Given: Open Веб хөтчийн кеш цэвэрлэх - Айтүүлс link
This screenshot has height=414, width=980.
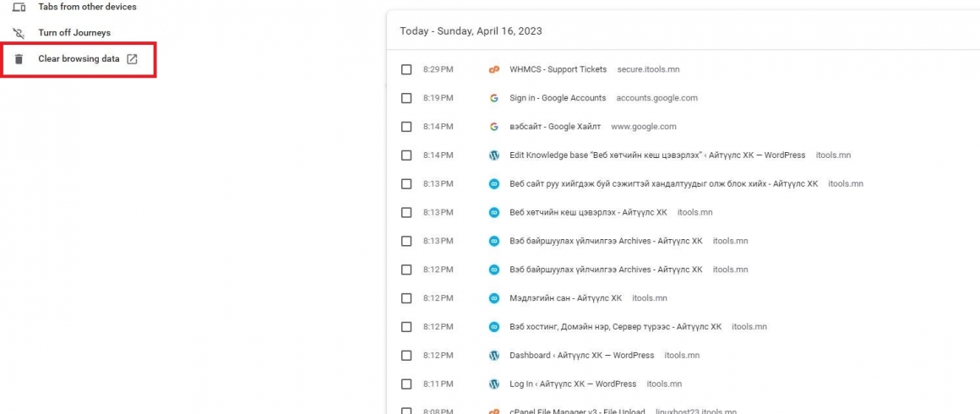Looking at the screenshot, I should (x=589, y=212).
